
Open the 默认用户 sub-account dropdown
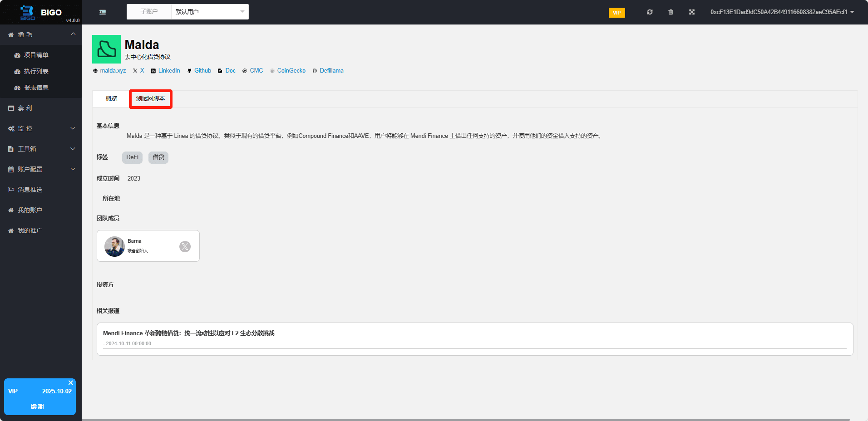(210, 12)
